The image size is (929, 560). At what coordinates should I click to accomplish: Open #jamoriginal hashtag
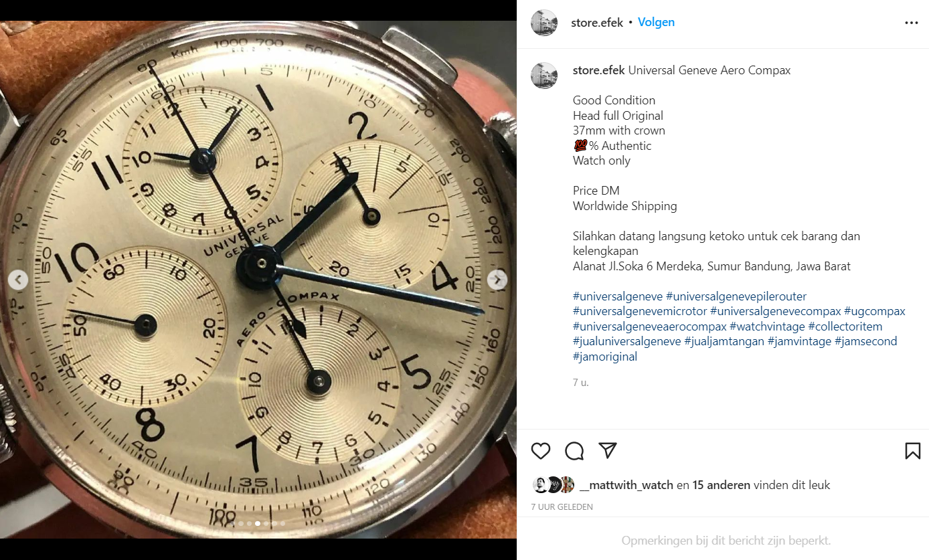[605, 357]
